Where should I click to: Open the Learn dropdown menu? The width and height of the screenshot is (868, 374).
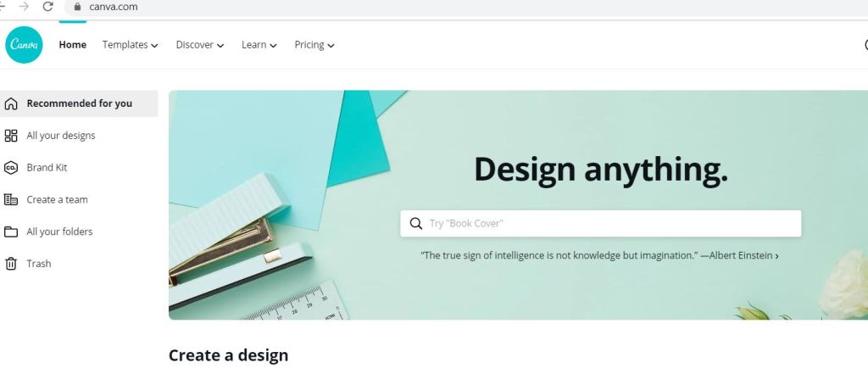259,45
